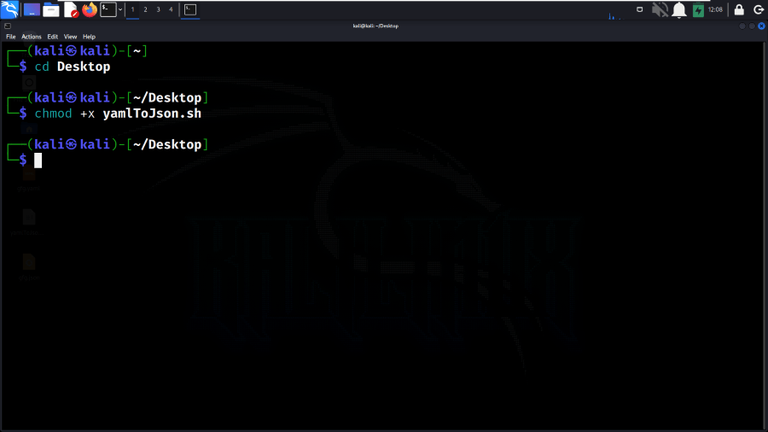
Task: Open the View menu
Action: (x=70, y=37)
